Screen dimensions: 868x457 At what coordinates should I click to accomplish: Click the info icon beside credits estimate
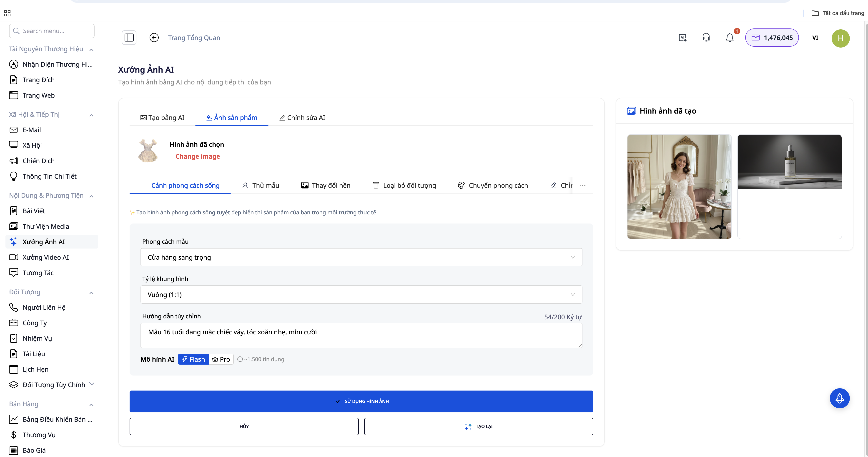coord(240,359)
